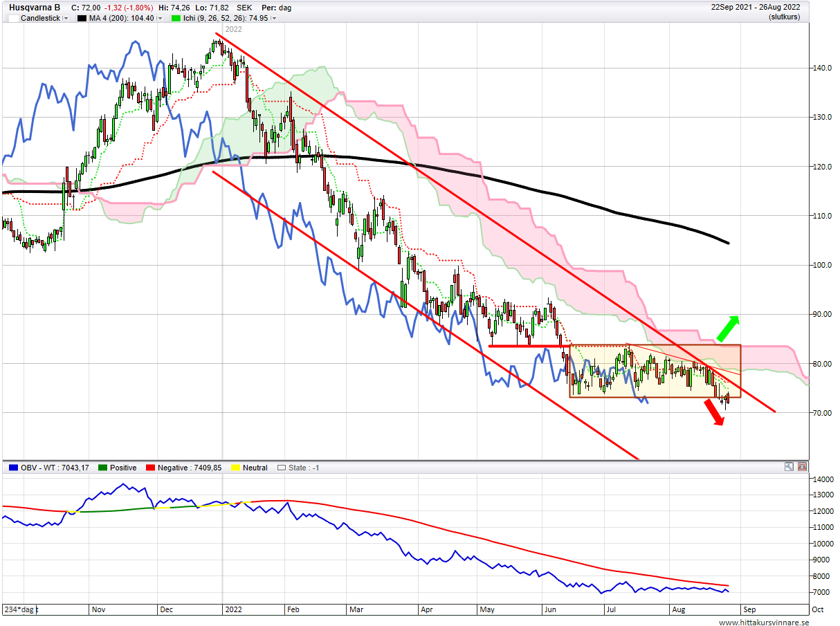The image size is (840, 626).
Task: Click the Neutral legend label
Action: (x=255, y=468)
